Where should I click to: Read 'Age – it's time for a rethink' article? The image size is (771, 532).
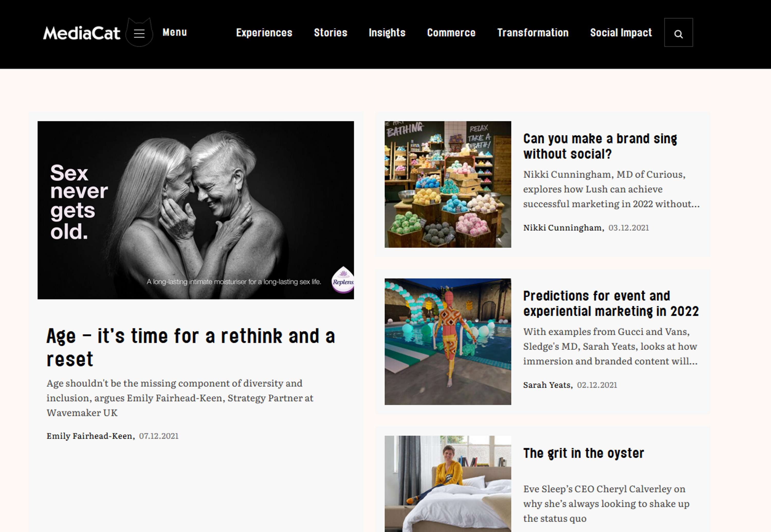pos(191,347)
